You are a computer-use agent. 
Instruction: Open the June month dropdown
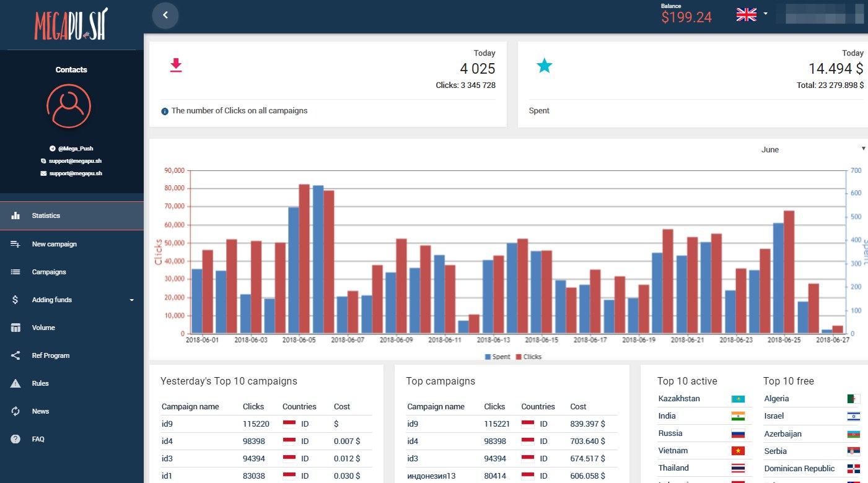click(812, 149)
